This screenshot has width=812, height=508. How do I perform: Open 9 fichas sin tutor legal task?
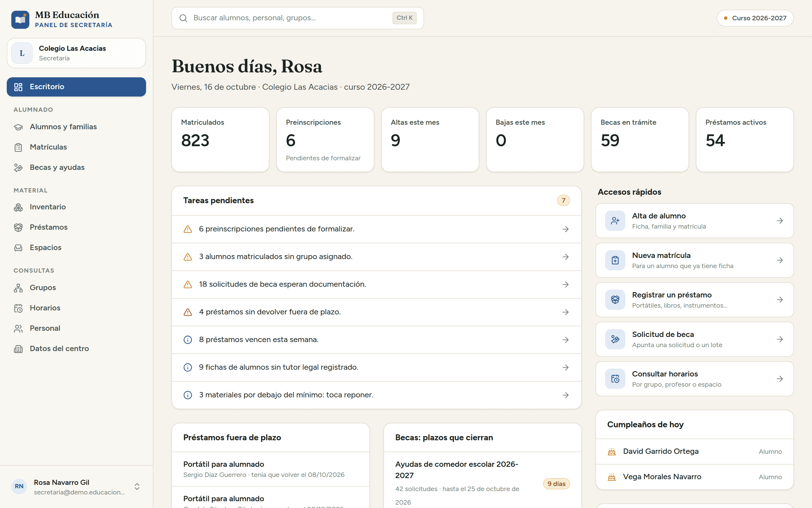click(376, 367)
